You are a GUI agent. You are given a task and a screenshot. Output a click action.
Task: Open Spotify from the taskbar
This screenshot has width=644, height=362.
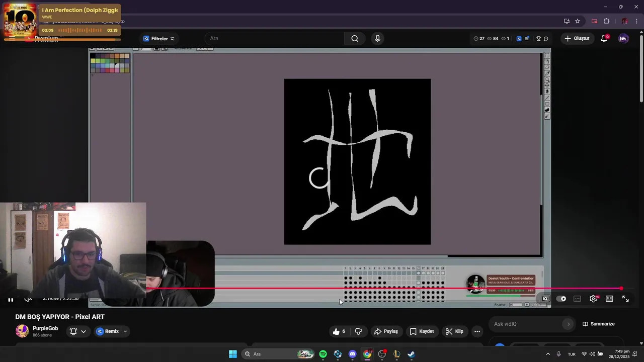(323, 354)
